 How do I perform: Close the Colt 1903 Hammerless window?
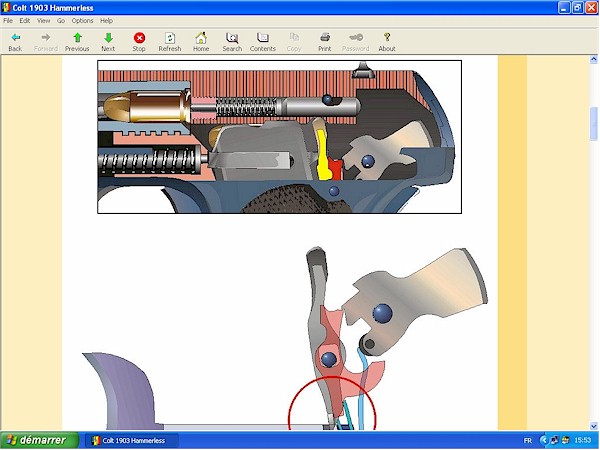coord(592,8)
